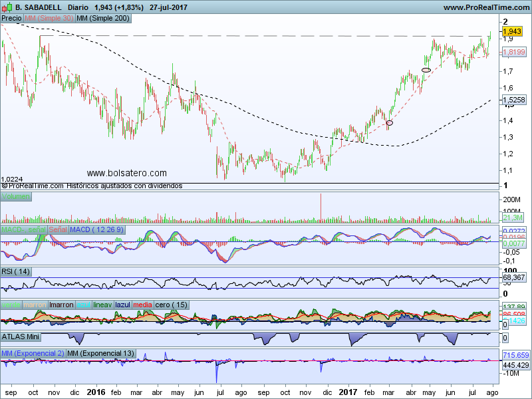
Task: Select the current price tag 1,943
Action: pos(511,31)
